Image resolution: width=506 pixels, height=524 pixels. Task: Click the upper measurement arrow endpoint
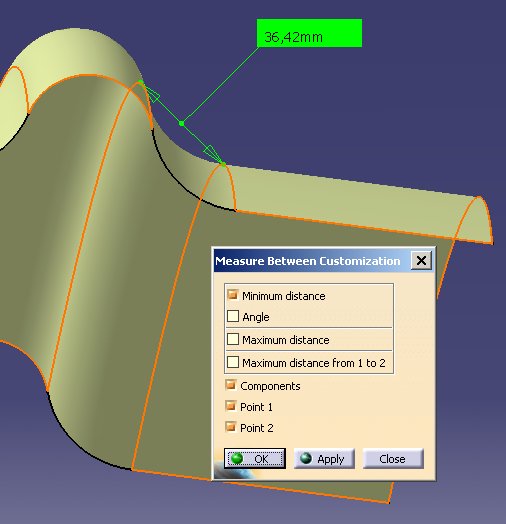141,82
